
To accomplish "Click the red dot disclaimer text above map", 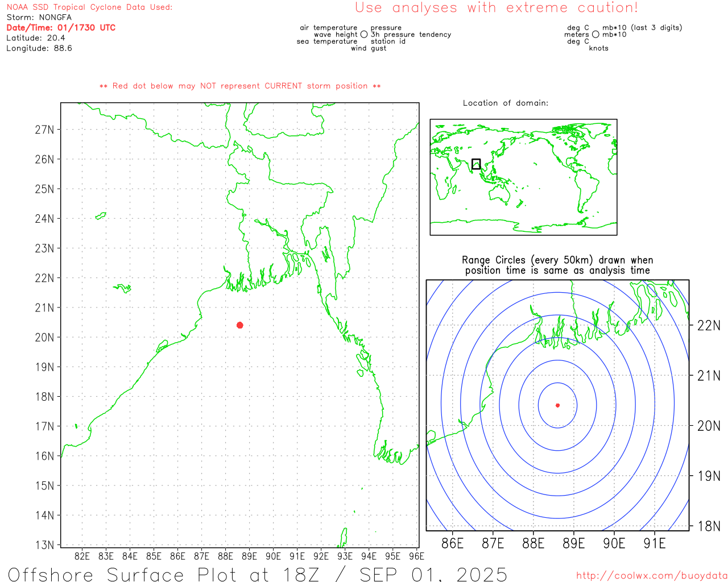I will 240,86.
